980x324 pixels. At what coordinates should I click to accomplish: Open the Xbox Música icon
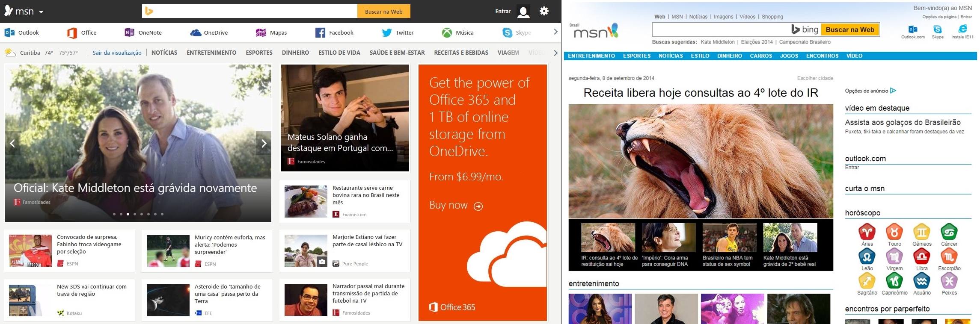[447, 32]
